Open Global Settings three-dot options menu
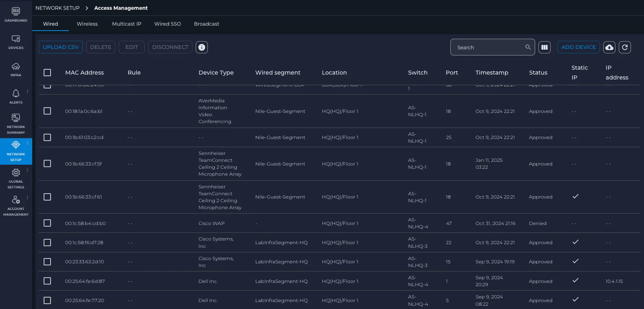Viewport: 644px width, 309px height. tap(27, 170)
